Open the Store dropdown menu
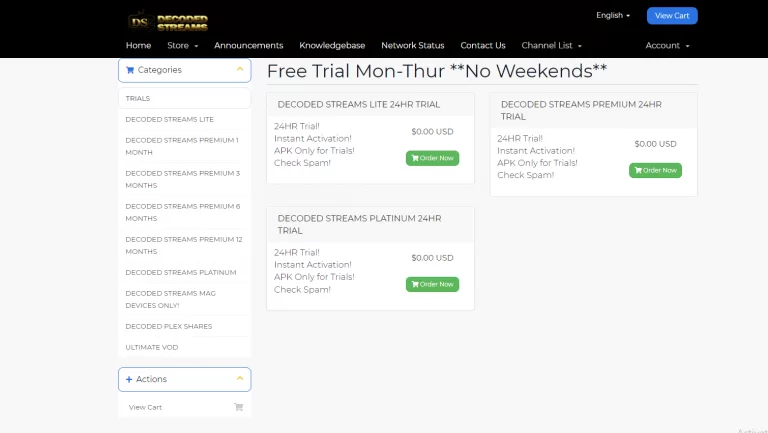Screen dimensions: 768x433 click(183, 46)
